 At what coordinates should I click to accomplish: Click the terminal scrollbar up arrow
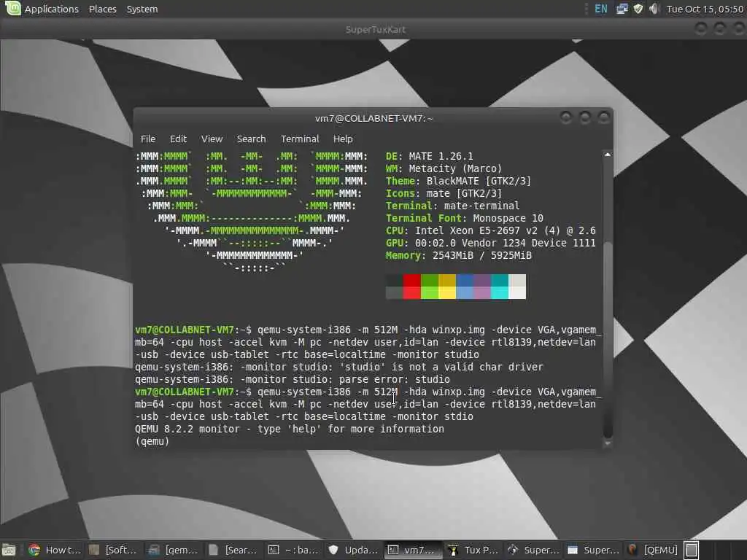click(608, 155)
